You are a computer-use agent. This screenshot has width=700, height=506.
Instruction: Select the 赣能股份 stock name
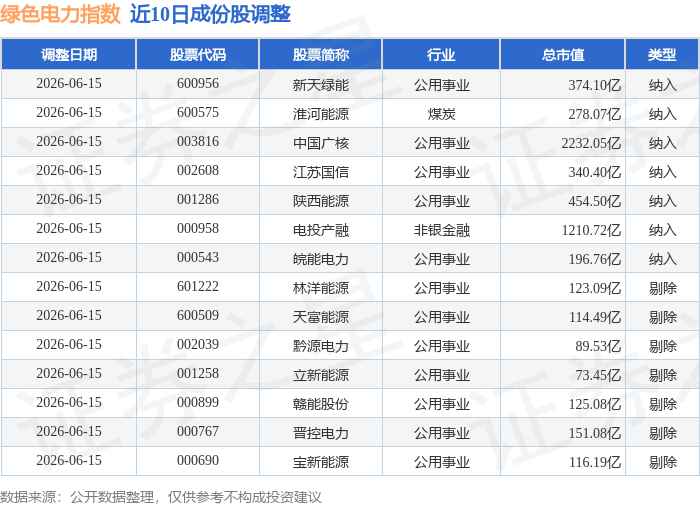(x=321, y=404)
